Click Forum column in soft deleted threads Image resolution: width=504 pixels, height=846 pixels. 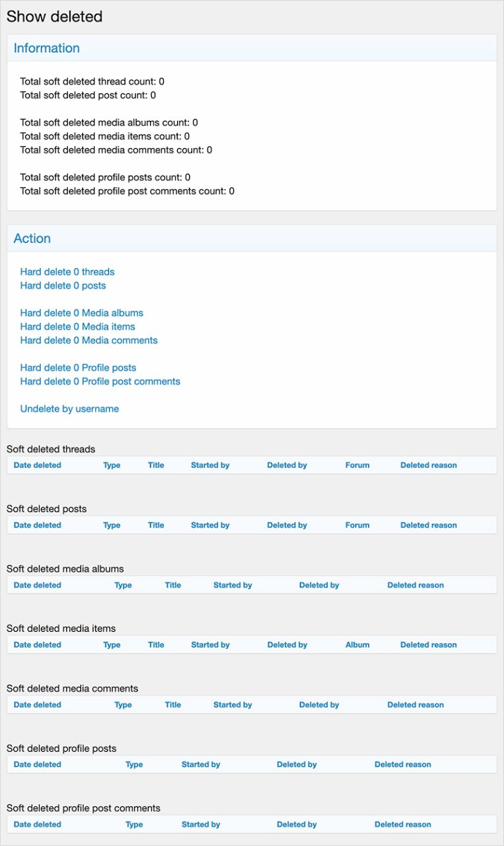(x=357, y=465)
